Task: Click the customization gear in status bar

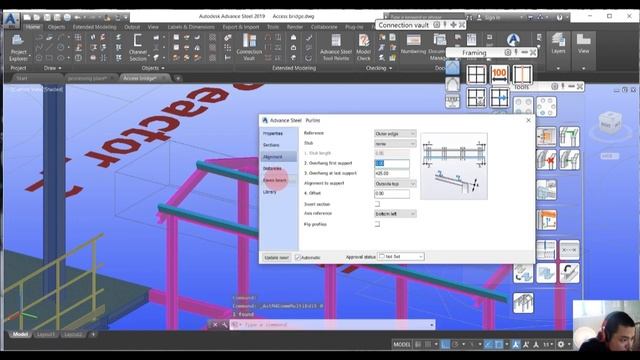Action: 561,344
